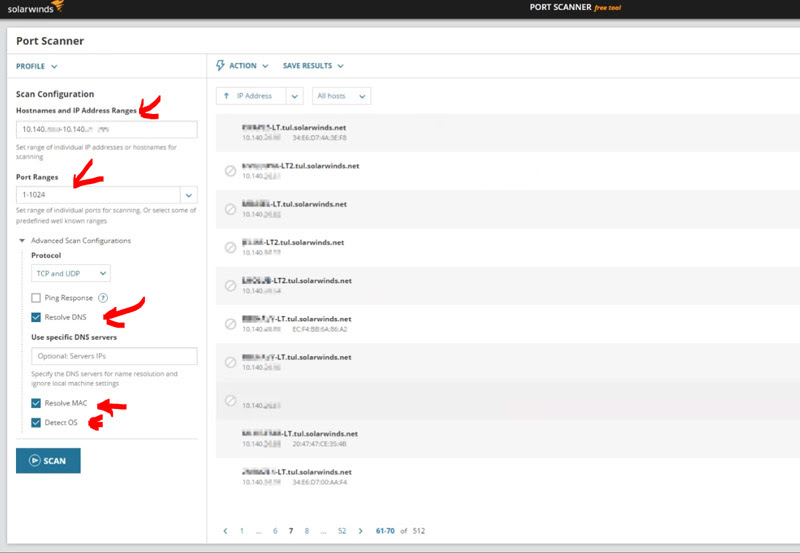Viewport: 800px width, 553px height.
Task: Jump to results page 8
Action: tap(307, 531)
